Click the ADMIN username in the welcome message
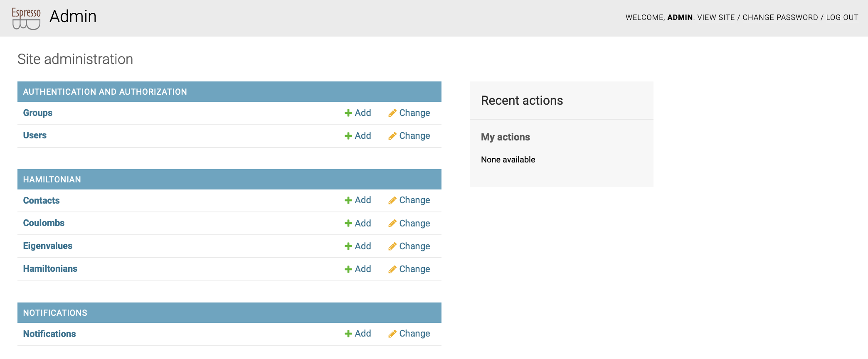The width and height of the screenshot is (868, 359). pos(680,17)
